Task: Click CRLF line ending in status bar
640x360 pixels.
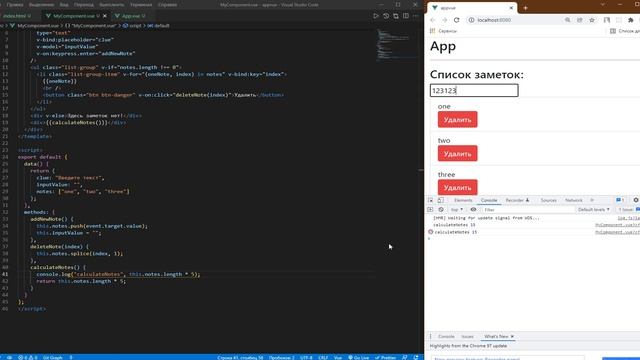Action: pos(323,358)
